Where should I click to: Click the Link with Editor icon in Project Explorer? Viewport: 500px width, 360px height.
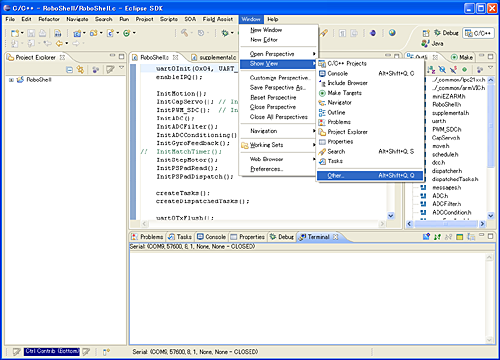point(80,69)
